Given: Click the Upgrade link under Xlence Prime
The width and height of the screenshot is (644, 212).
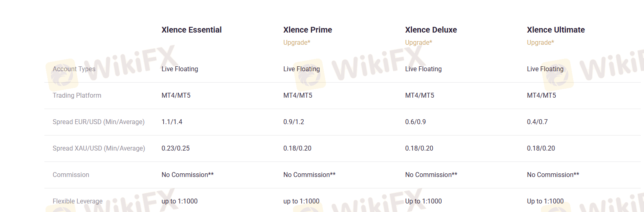Looking at the screenshot, I should (297, 42).
